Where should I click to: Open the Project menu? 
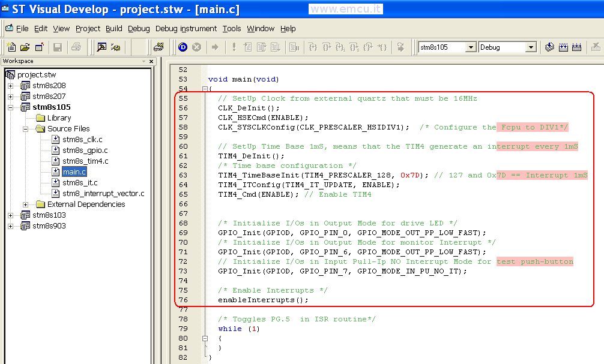(x=88, y=28)
